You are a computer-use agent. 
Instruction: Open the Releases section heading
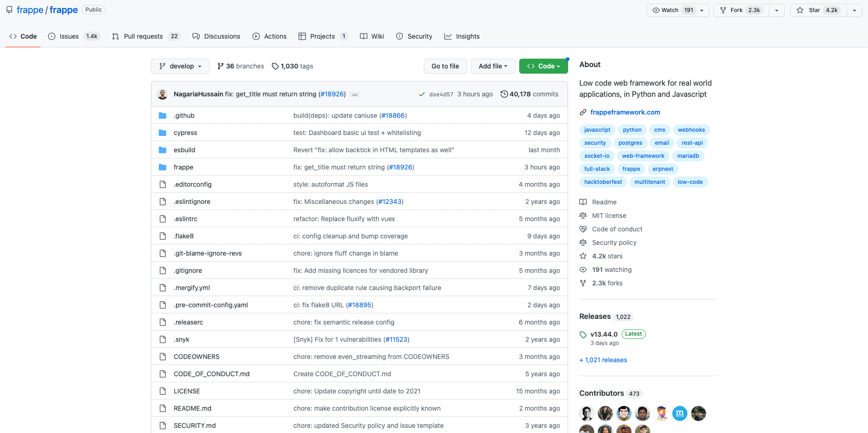point(595,317)
